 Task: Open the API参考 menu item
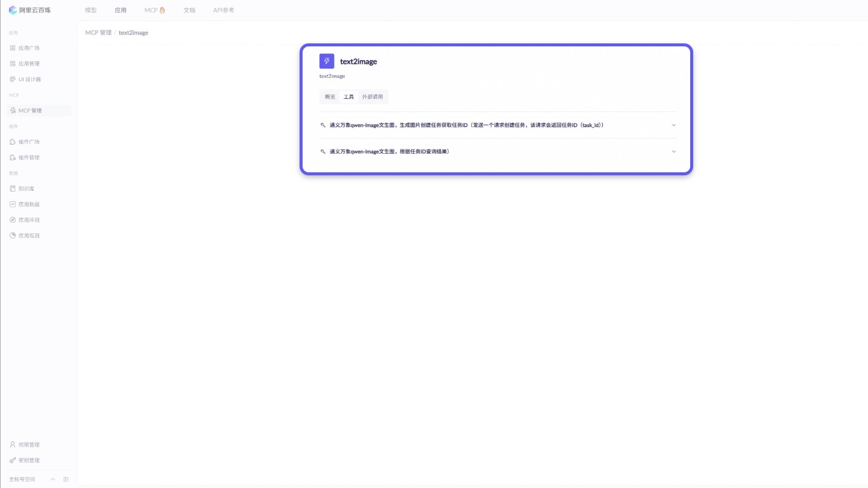click(x=223, y=10)
